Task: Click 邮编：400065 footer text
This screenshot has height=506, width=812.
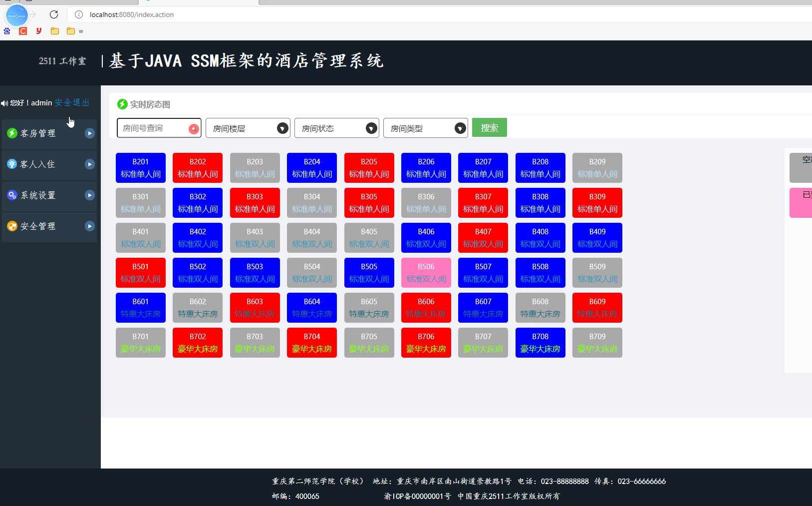Action: tap(295, 496)
